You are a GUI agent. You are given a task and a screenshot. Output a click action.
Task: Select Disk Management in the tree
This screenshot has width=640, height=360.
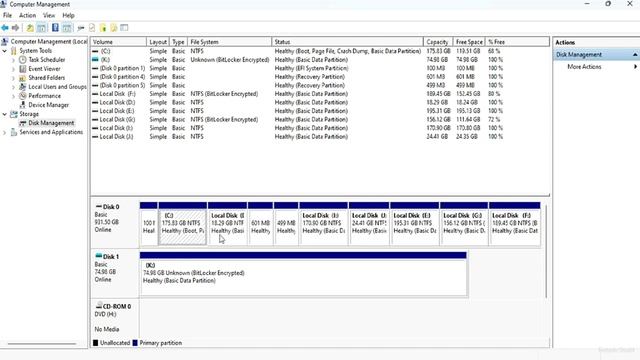tap(51, 123)
